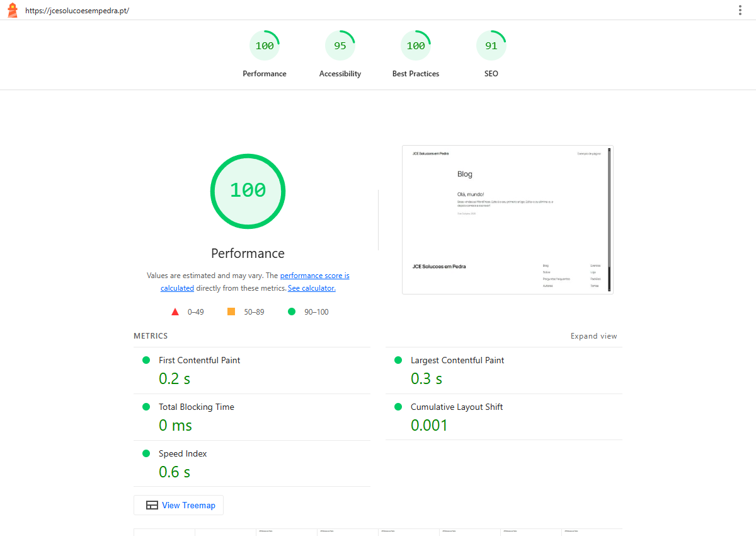Open the See calculator link
This screenshot has width=756, height=536.
pyautogui.click(x=312, y=288)
